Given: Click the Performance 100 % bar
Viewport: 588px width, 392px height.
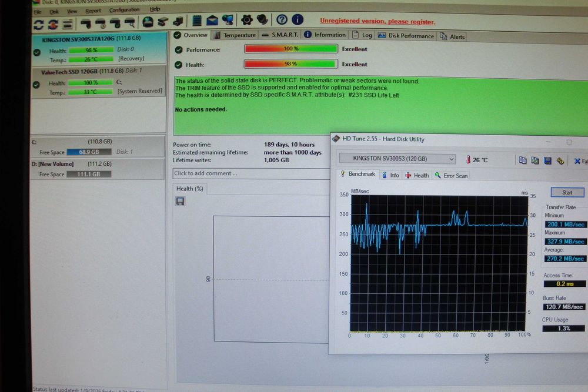Looking at the screenshot, I should [290, 49].
